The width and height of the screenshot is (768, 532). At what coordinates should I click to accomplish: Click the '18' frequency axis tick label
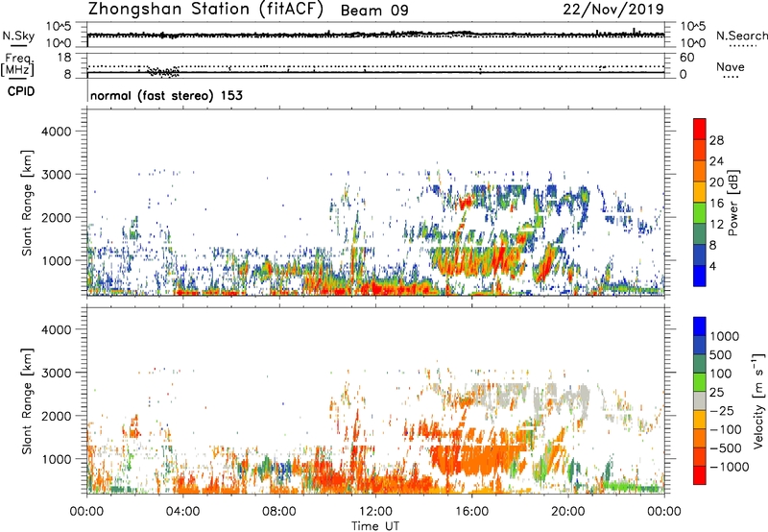(64, 58)
